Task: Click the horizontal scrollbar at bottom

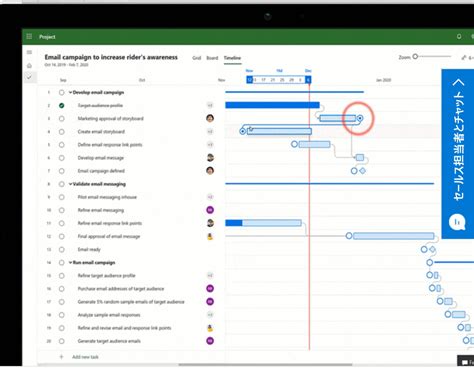Action: point(265,365)
